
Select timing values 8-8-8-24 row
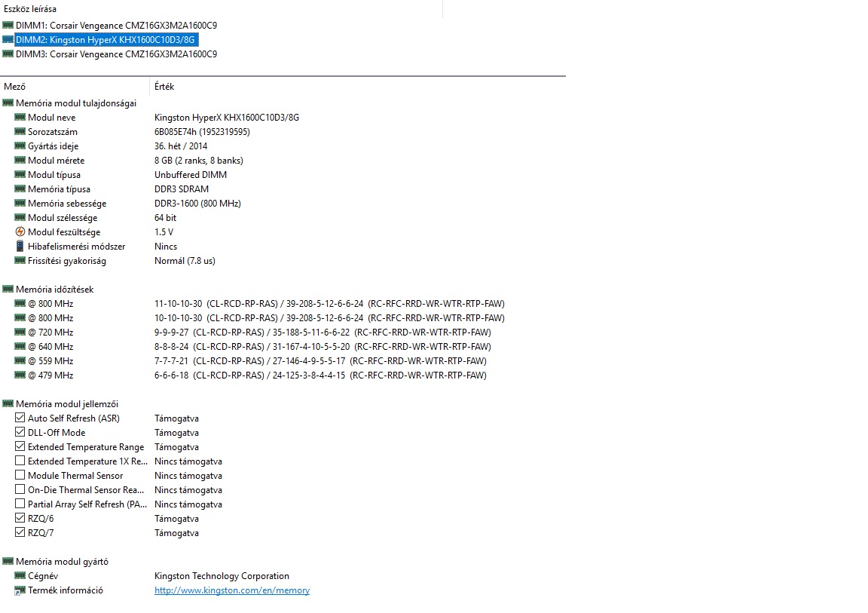pos(322,347)
